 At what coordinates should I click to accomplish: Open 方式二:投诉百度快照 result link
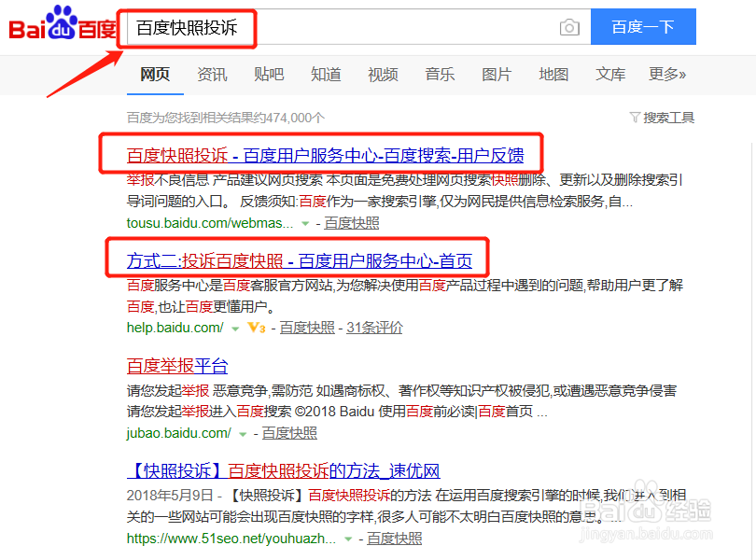[x=300, y=260]
